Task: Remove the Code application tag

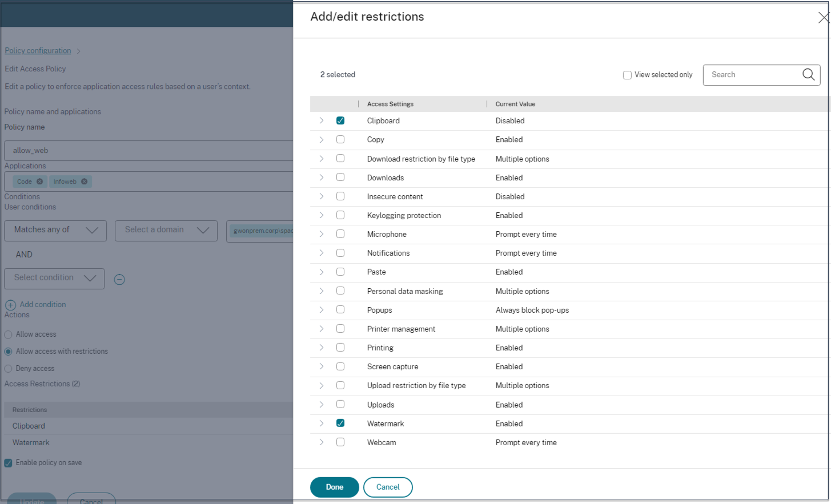Action: pos(39,182)
